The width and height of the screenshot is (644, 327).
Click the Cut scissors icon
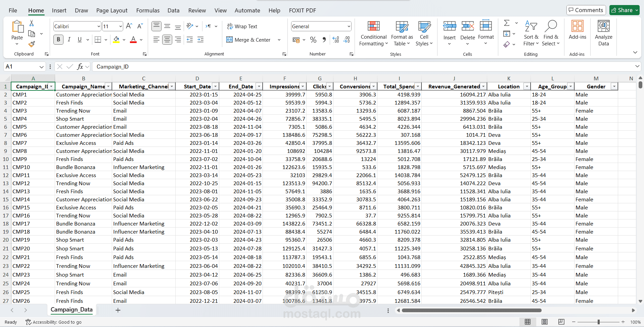(x=32, y=23)
